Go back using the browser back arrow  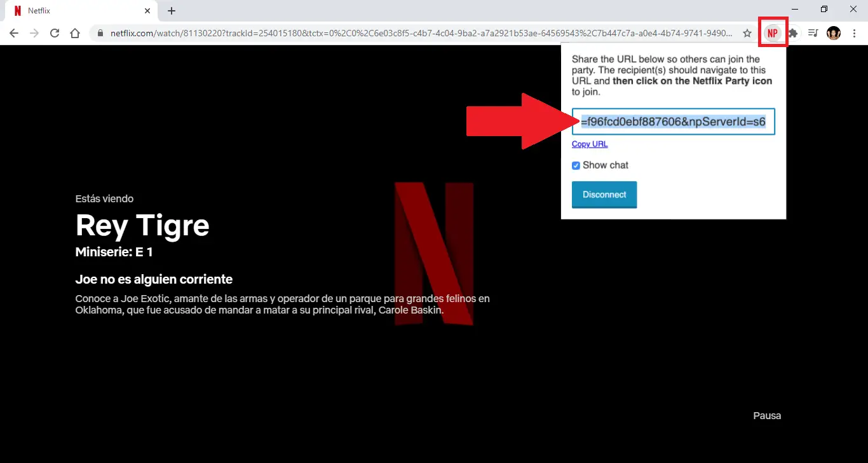point(14,33)
